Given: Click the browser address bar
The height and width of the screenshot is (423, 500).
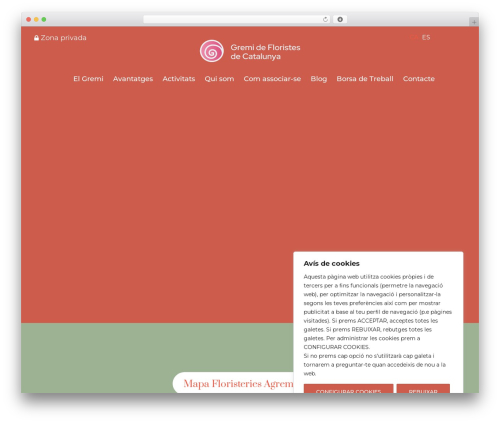Looking at the screenshot, I should coord(237,19).
